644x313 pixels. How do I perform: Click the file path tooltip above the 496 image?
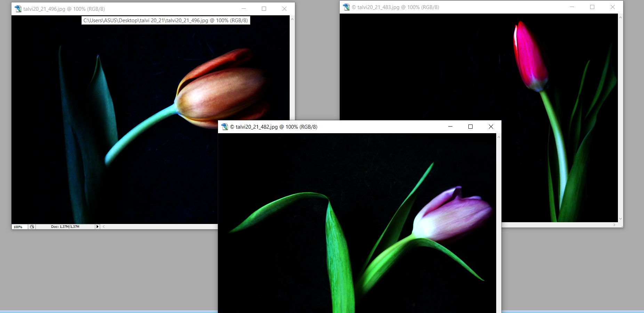pyautogui.click(x=165, y=21)
